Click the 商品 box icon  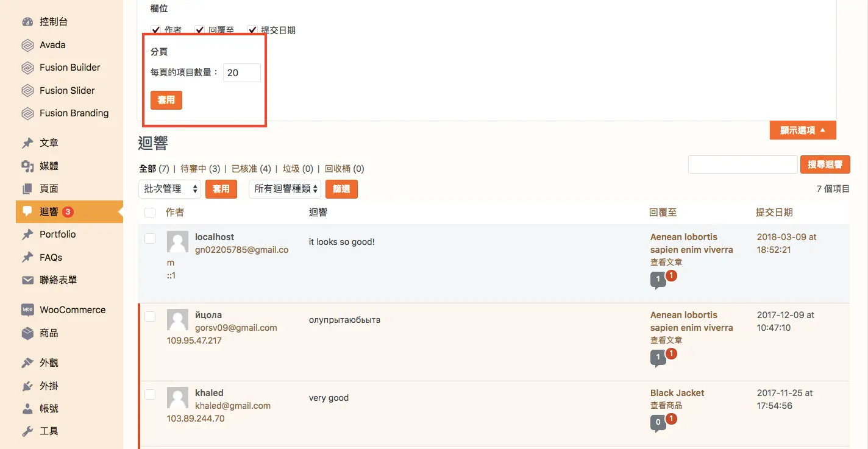coord(27,333)
